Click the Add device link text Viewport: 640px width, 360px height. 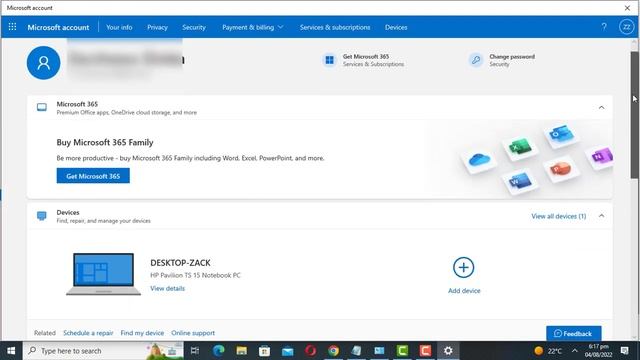[x=464, y=291]
